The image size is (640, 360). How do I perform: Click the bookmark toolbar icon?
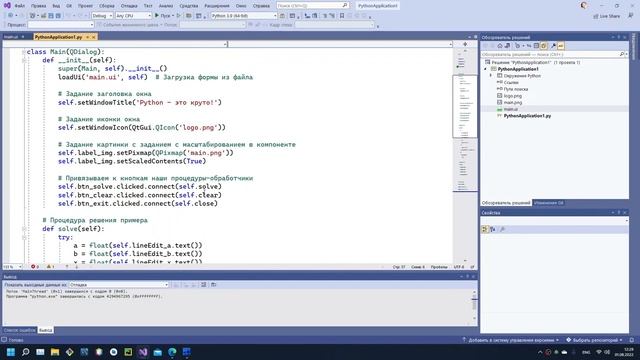(x=342, y=16)
